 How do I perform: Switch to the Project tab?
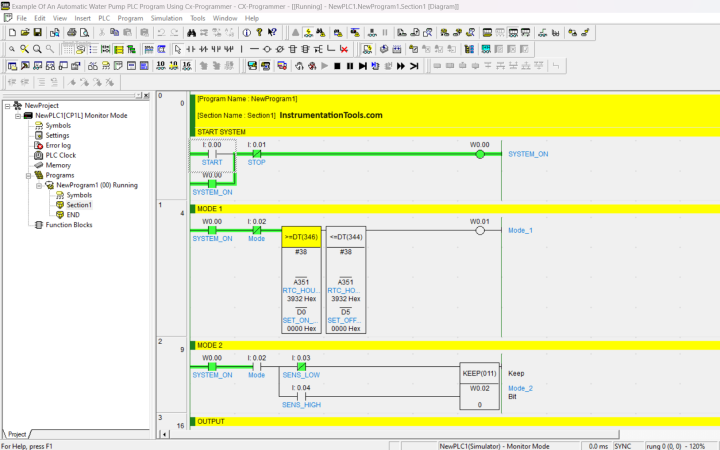pos(17,434)
